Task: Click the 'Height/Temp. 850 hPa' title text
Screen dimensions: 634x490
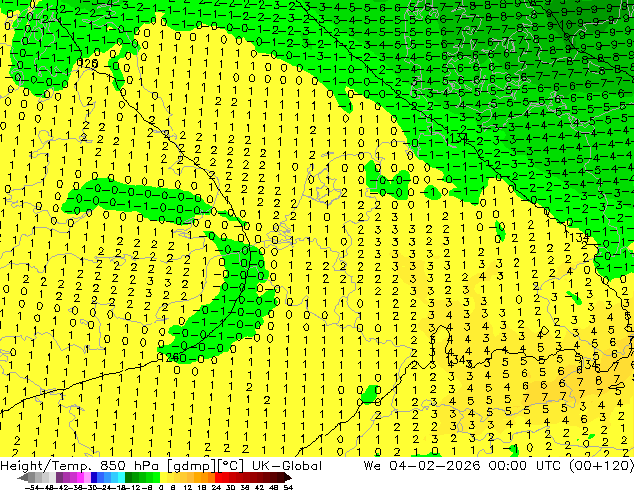Action: 80,465
